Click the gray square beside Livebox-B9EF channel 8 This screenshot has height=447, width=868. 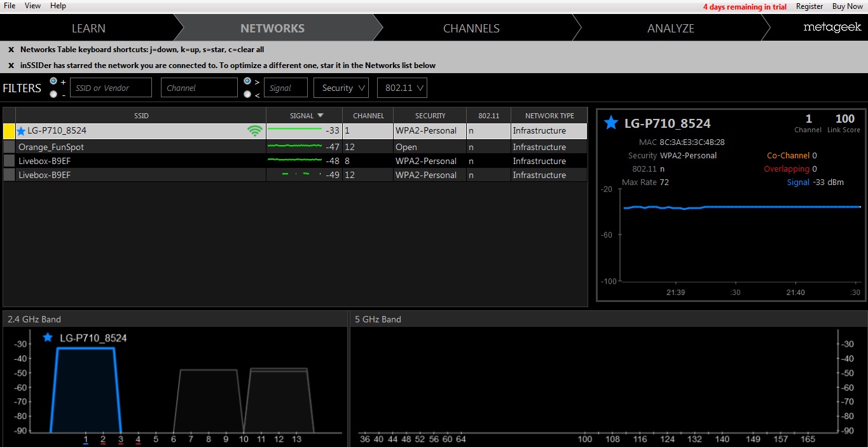[9, 161]
